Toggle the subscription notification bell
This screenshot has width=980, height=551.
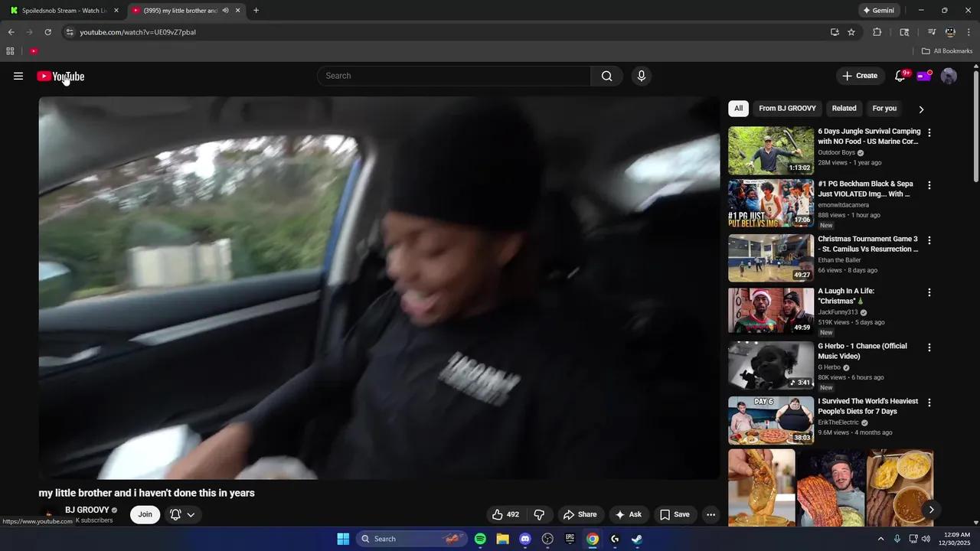point(175,514)
